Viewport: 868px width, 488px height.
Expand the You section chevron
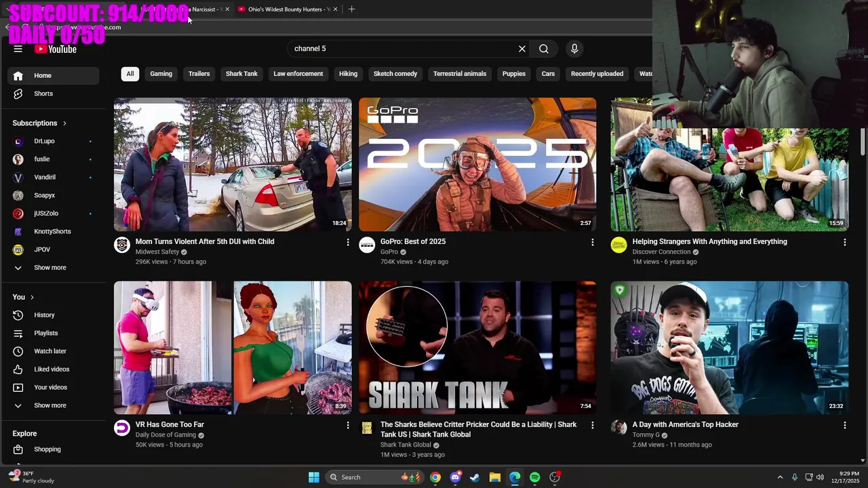pyautogui.click(x=32, y=297)
